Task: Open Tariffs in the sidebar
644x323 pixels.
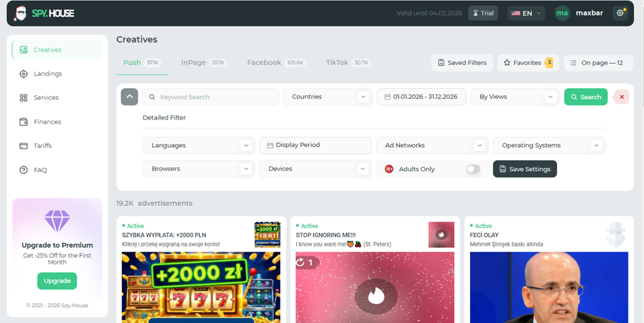Action: tap(57, 145)
